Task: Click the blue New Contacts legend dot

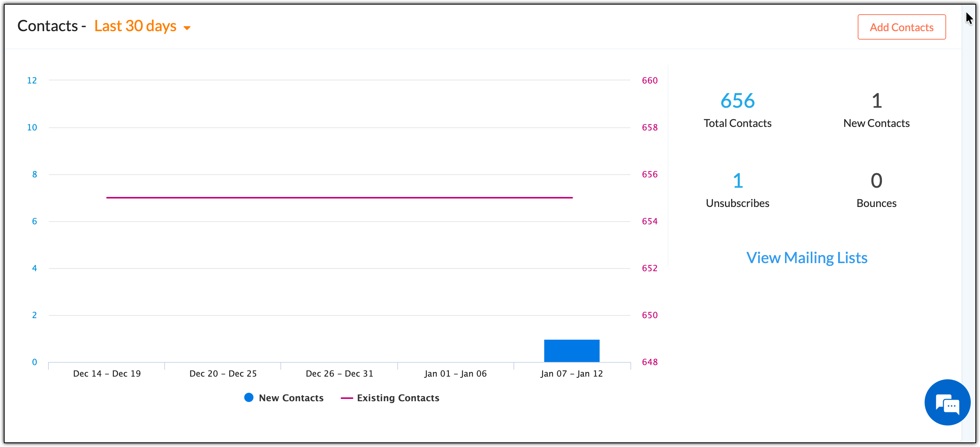Action: (249, 397)
